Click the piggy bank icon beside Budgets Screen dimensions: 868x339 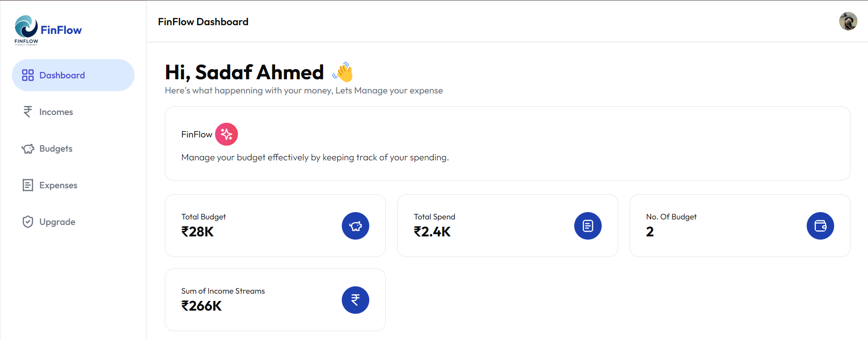28,148
